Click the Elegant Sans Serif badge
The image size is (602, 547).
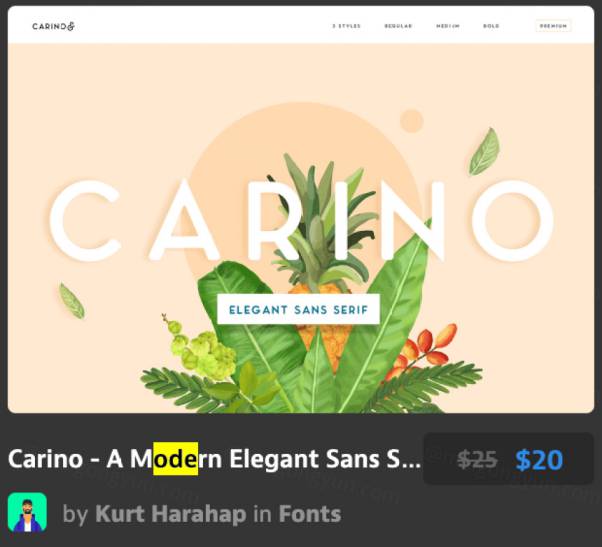[298, 309]
